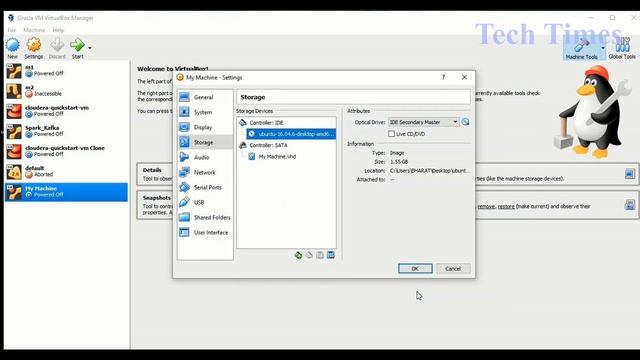Open the Start button dropdown arrow
Screen dimensions: 640x360
click(x=90, y=48)
